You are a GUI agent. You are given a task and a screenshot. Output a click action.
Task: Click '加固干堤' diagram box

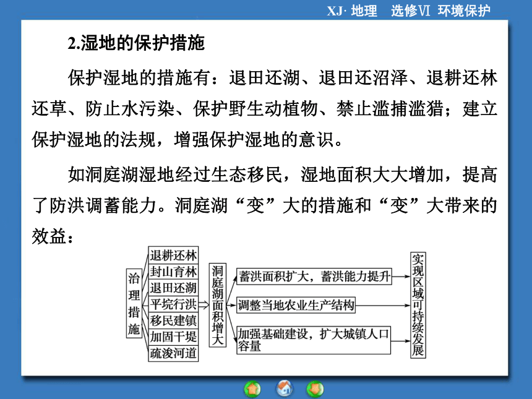173,337
